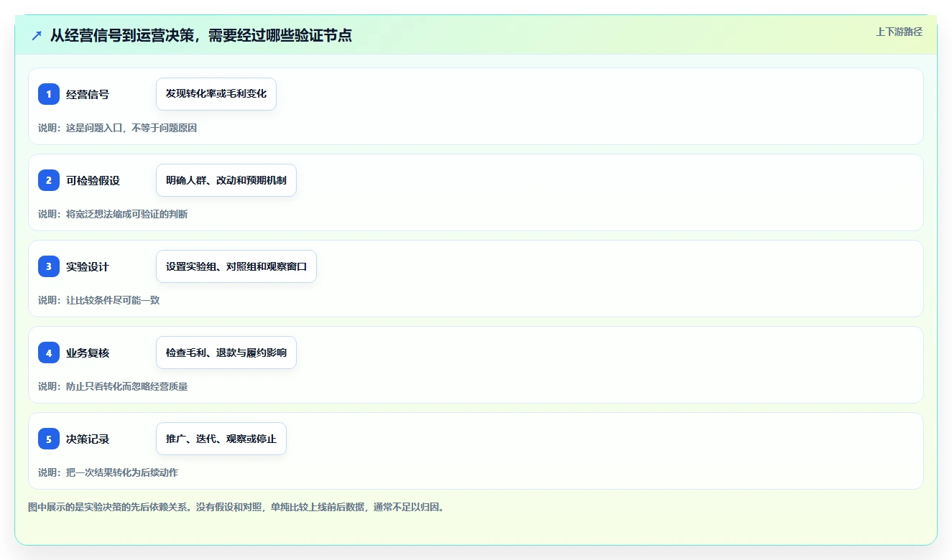This screenshot has height=560, width=952.
Task: Select the step 1 number badge
Action: [49, 94]
